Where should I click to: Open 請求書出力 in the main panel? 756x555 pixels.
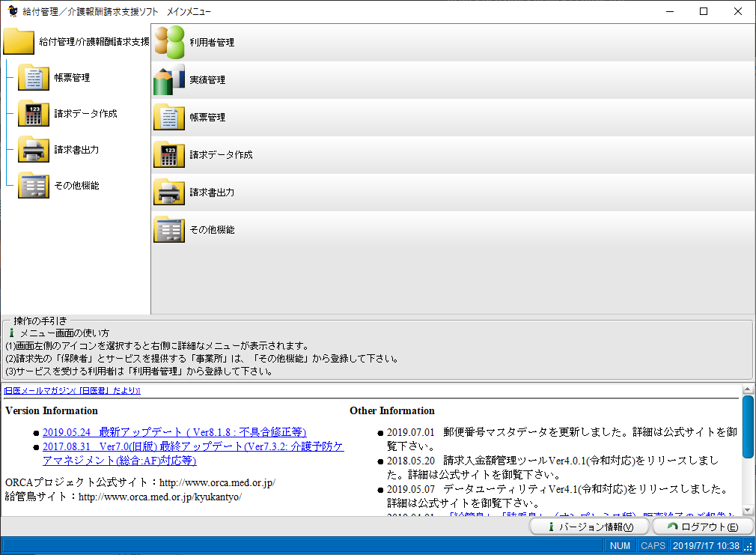tap(210, 192)
